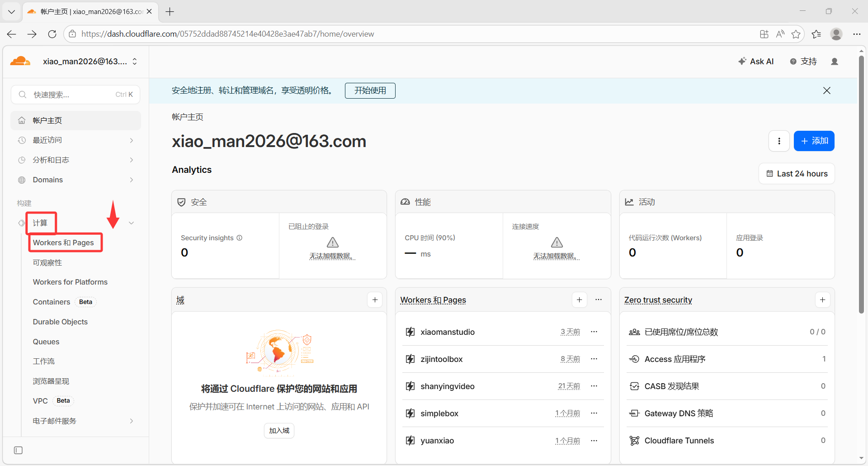Collapse the sidebar with bottom-left panel icon
Viewport: 868px width, 466px height.
(18, 450)
